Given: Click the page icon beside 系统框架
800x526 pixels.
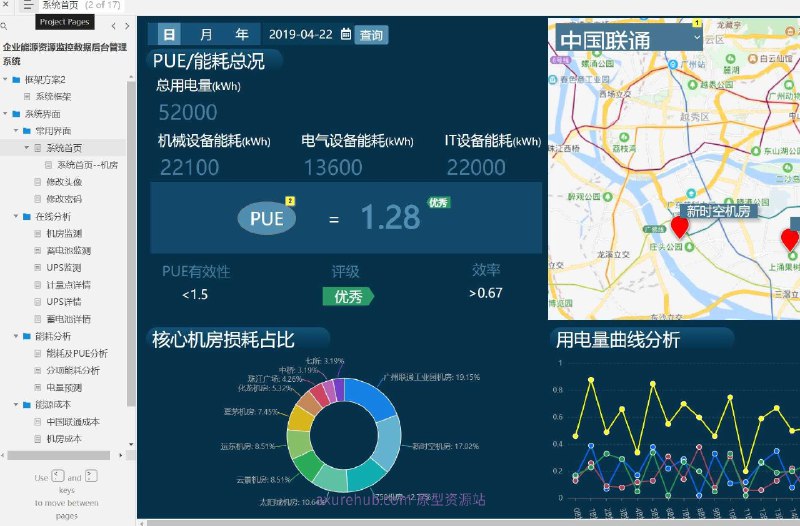Looking at the screenshot, I should [27, 96].
